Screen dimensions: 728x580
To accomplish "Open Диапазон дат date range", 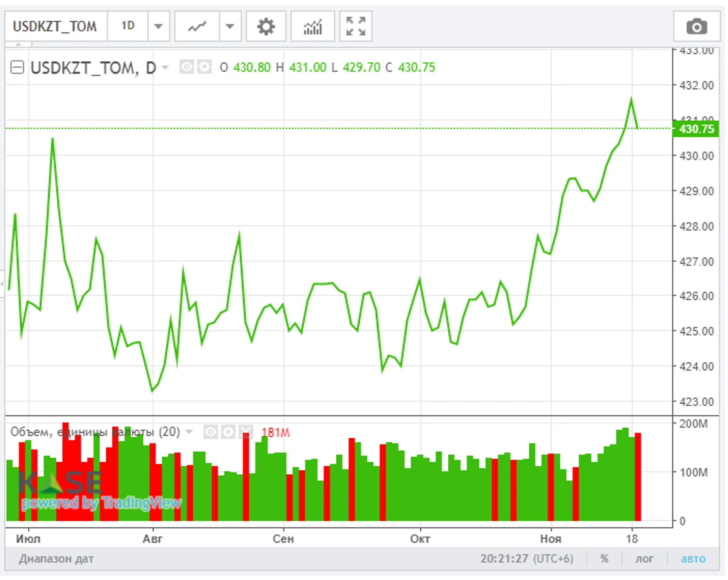I will (56, 558).
